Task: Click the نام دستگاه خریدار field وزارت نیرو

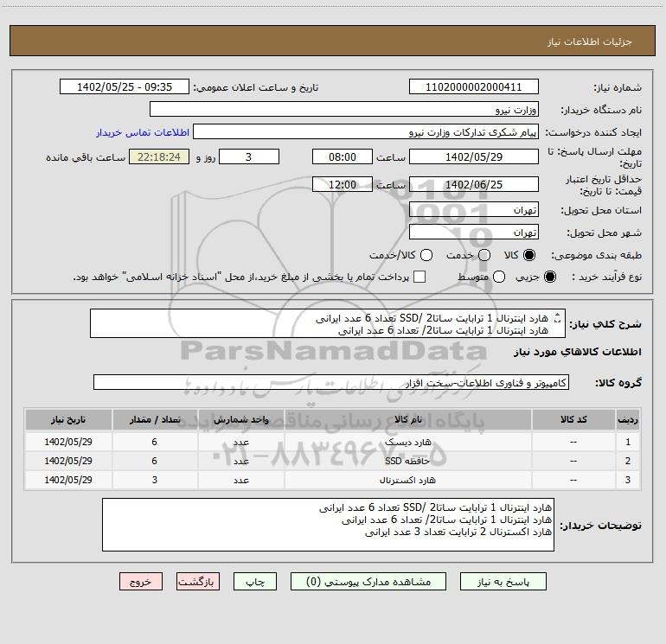Action: [344, 109]
